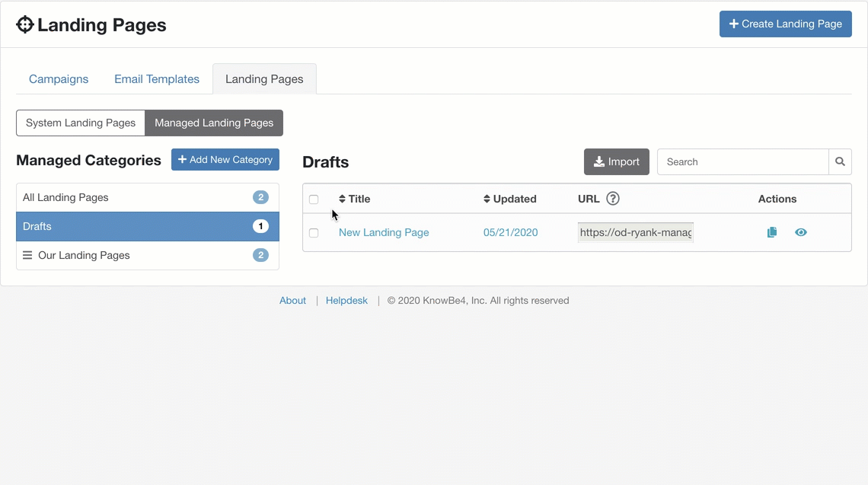Switch to the Campaigns tab
The width and height of the screenshot is (868, 485).
[59, 79]
